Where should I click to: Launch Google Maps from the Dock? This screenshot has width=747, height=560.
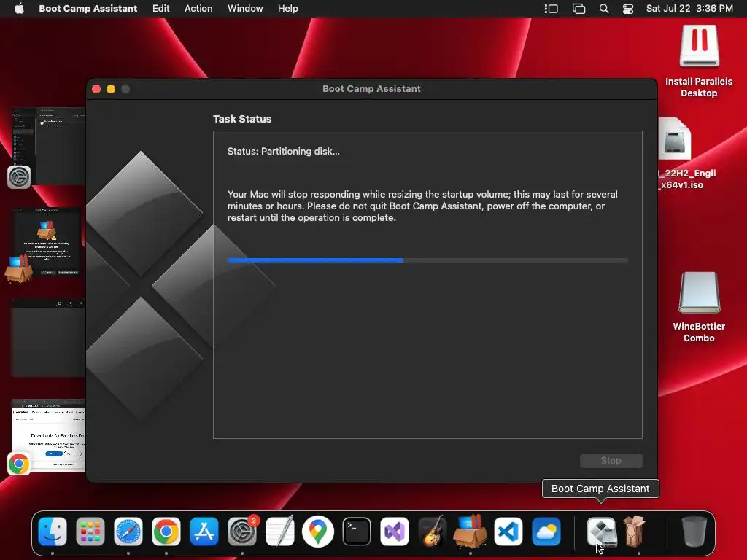pos(318,532)
